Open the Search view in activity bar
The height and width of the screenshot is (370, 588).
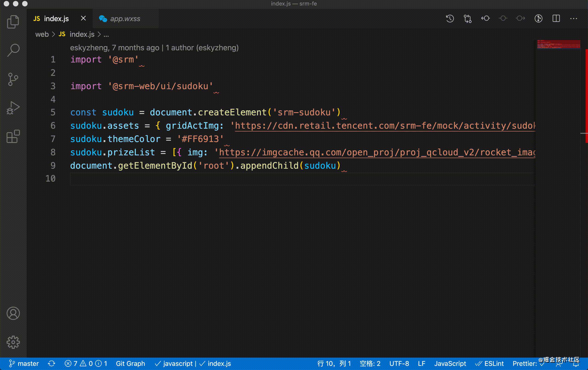13,50
